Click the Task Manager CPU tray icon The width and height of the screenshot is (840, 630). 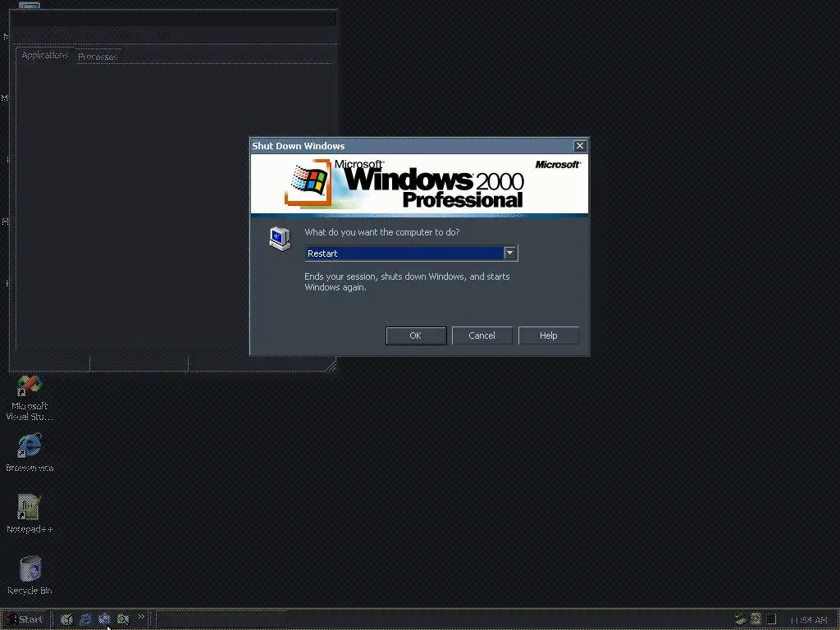[x=771, y=619]
